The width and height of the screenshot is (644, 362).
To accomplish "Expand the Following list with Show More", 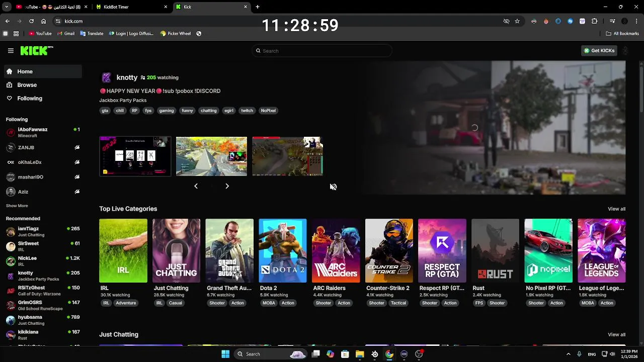I will [17, 206].
